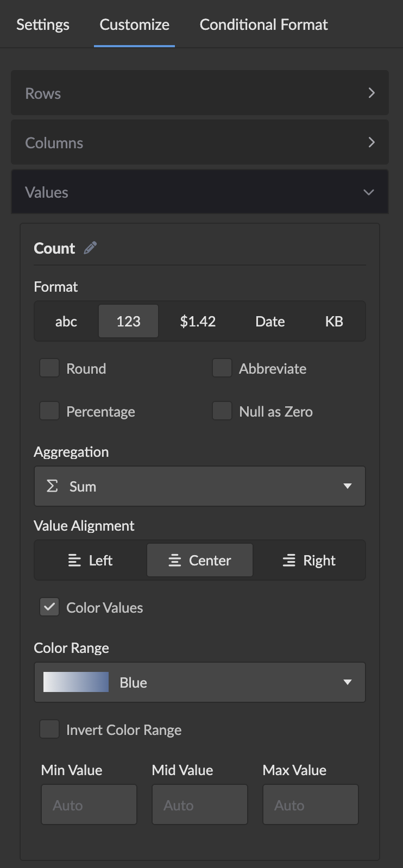
Task: Select the abc text format option
Action: coord(66,322)
